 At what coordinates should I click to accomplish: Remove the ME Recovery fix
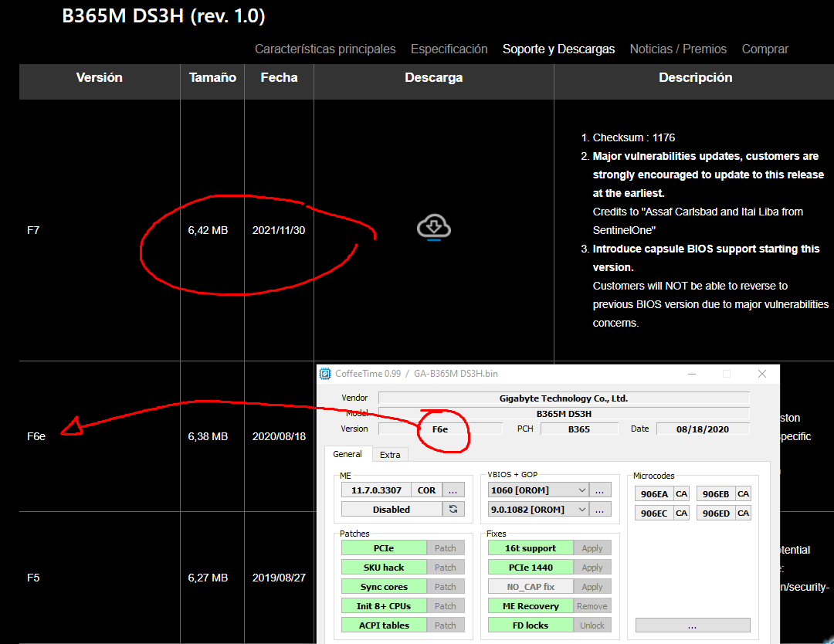592,606
